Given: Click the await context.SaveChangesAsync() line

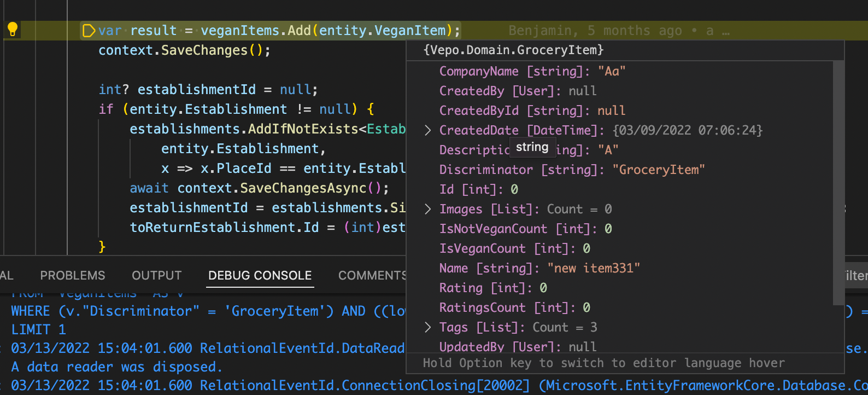Looking at the screenshot, I should [x=259, y=188].
